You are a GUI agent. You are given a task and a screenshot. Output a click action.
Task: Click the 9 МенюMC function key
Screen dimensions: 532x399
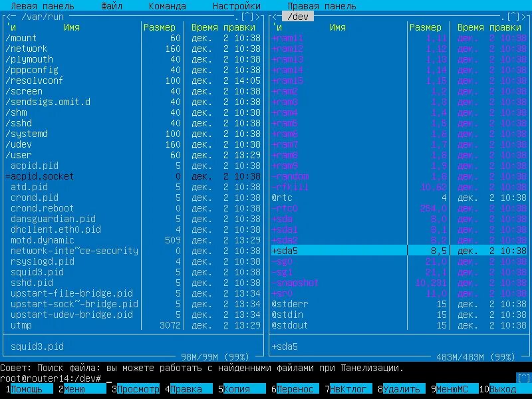(x=455, y=389)
